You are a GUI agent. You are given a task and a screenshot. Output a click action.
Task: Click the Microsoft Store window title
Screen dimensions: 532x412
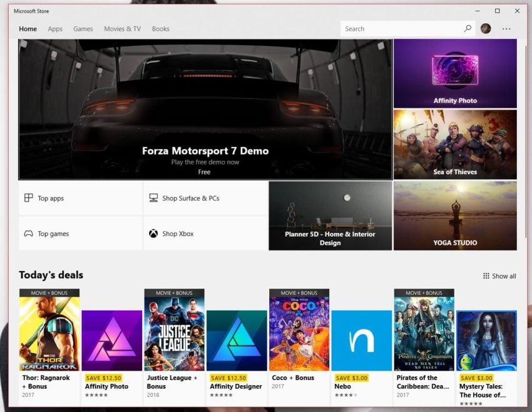31,11
